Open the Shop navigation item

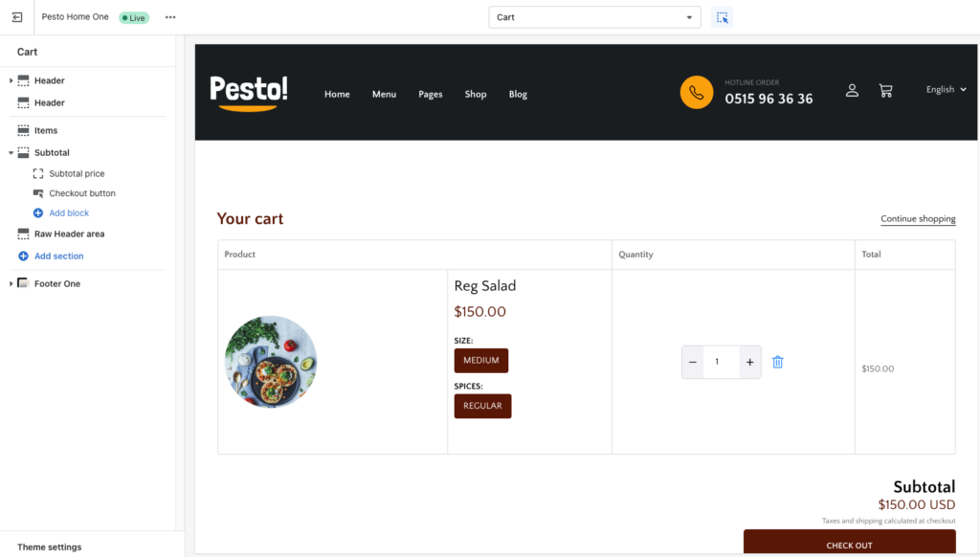(475, 95)
